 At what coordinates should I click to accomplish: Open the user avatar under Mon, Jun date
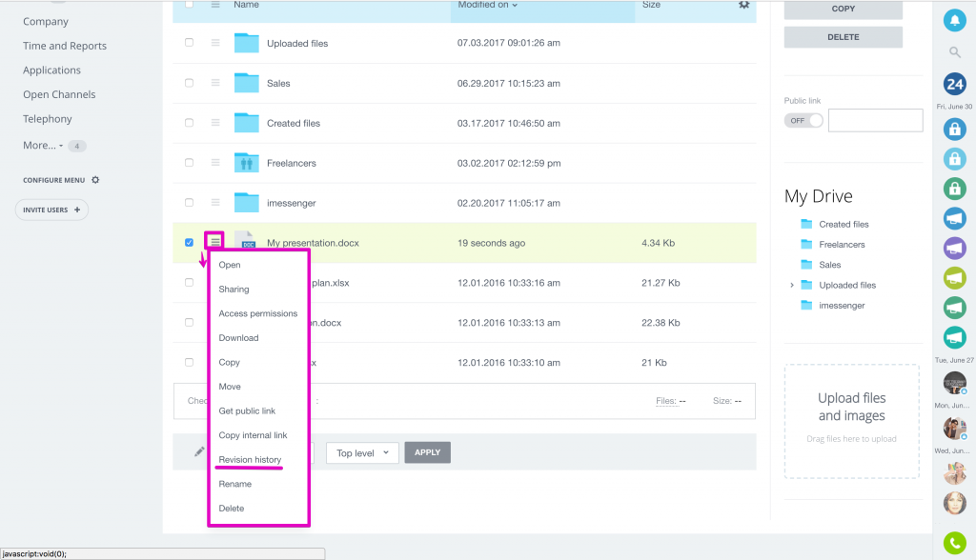[x=954, y=428]
